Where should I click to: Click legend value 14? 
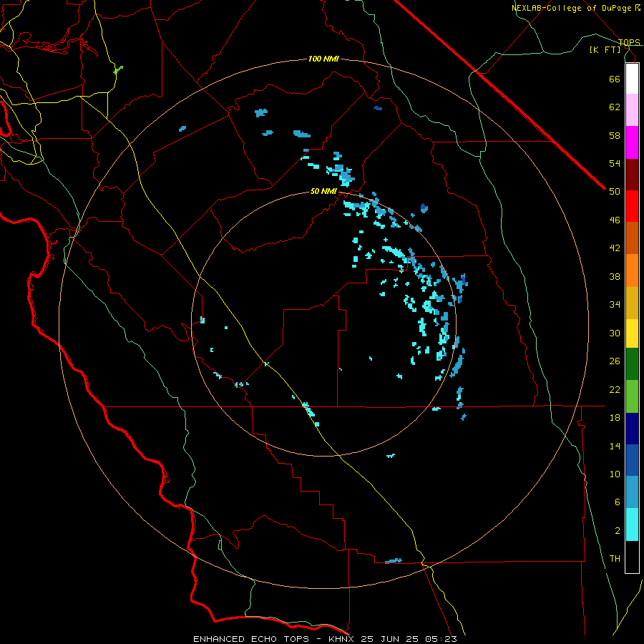tap(615, 446)
